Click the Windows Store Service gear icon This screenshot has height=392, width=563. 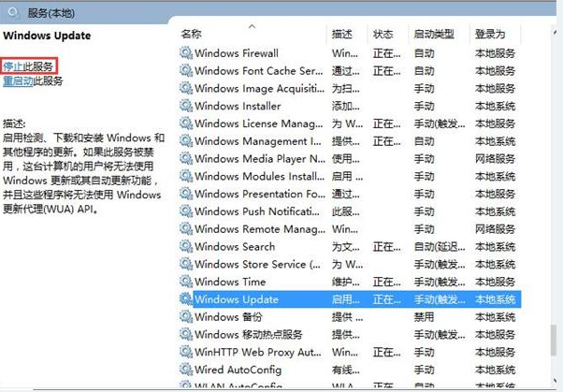click(185, 265)
